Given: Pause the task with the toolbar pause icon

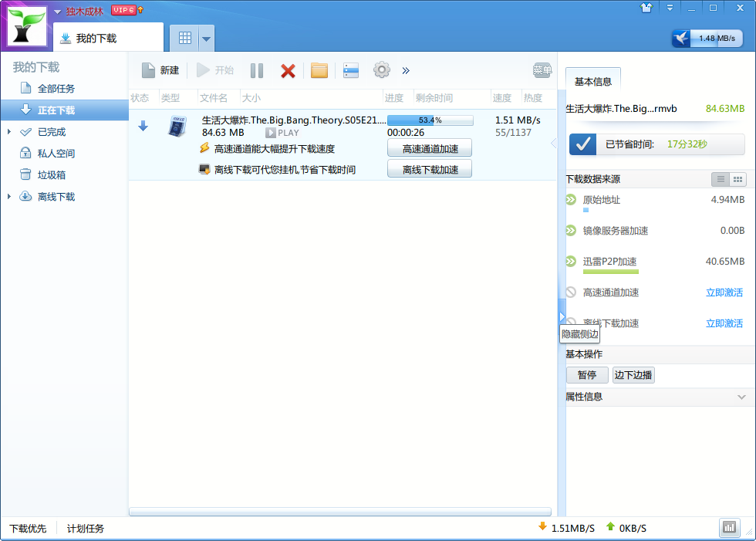Looking at the screenshot, I should click(x=257, y=71).
